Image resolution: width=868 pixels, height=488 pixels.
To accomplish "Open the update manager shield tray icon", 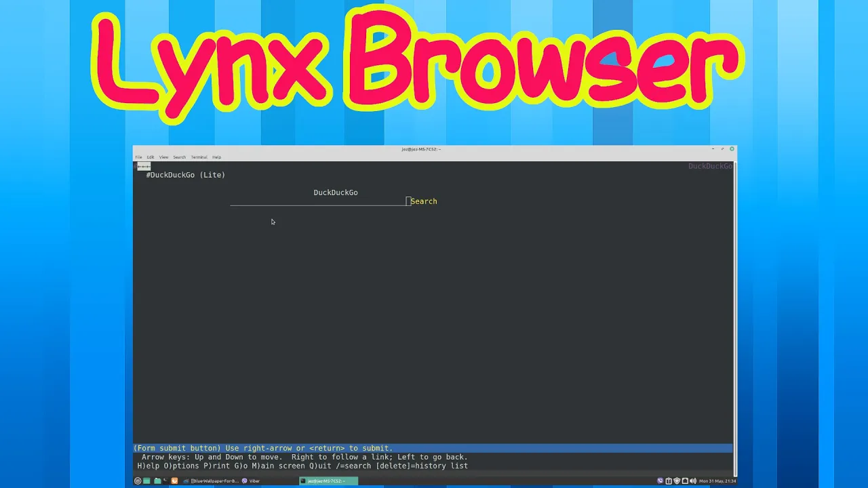I will coord(677,481).
